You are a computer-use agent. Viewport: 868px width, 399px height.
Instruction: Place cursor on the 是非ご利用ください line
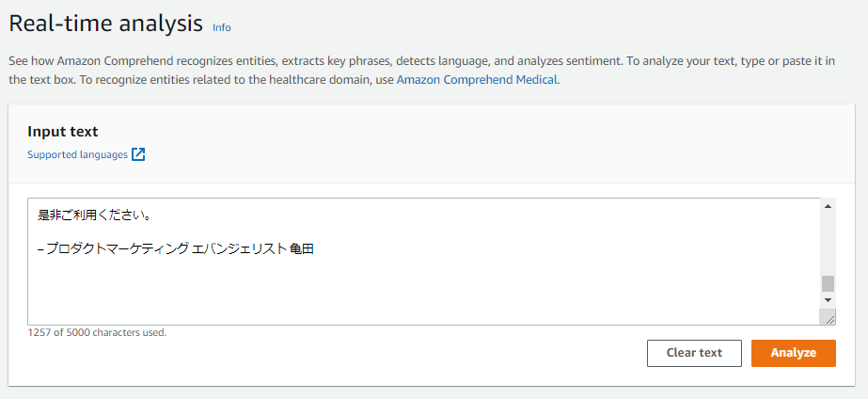pyautogui.click(x=94, y=215)
